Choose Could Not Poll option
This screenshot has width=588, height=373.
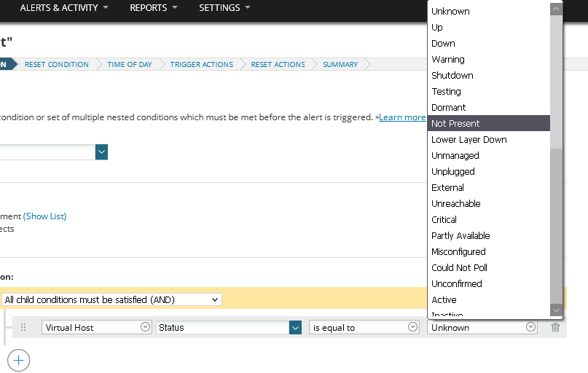489,267
